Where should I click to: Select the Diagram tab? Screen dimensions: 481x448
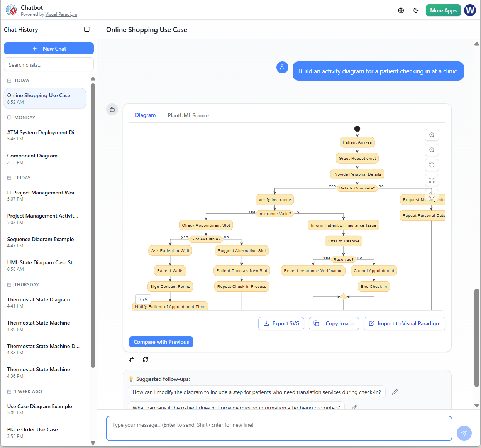[x=145, y=115]
